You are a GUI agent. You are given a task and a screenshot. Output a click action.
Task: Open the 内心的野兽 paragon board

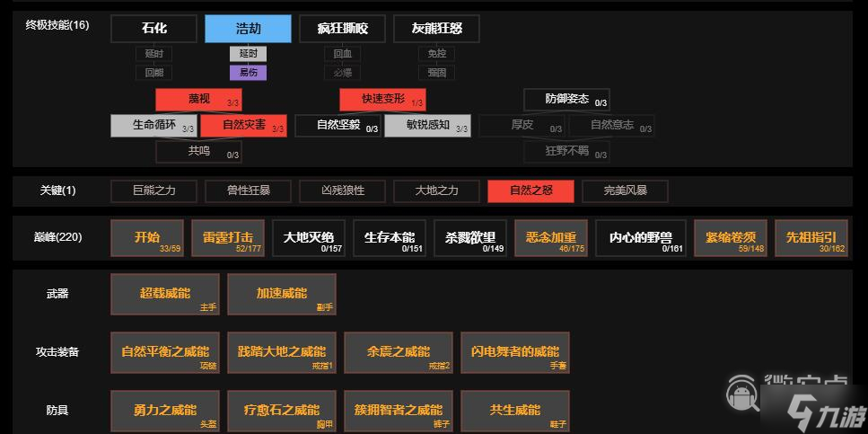pos(641,238)
